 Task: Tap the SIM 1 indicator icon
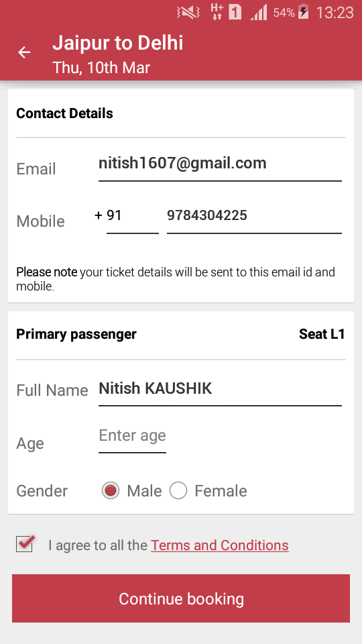235,12
